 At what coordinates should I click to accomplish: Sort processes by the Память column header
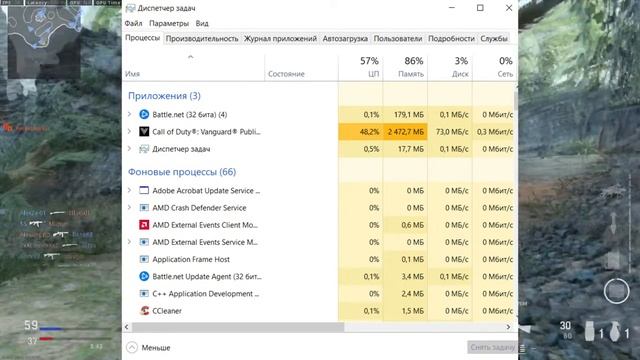pos(405,67)
